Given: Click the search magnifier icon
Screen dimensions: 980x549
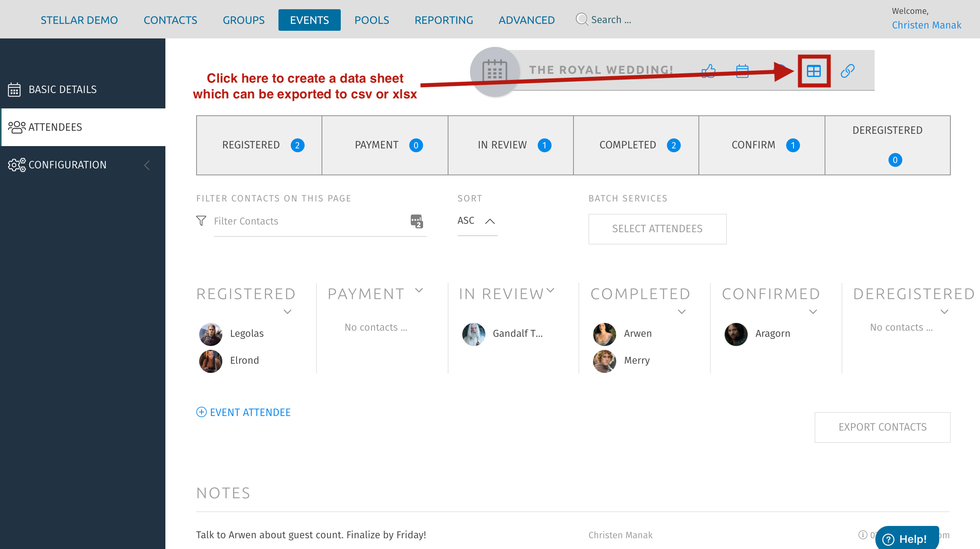Looking at the screenshot, I should [582, 19].
